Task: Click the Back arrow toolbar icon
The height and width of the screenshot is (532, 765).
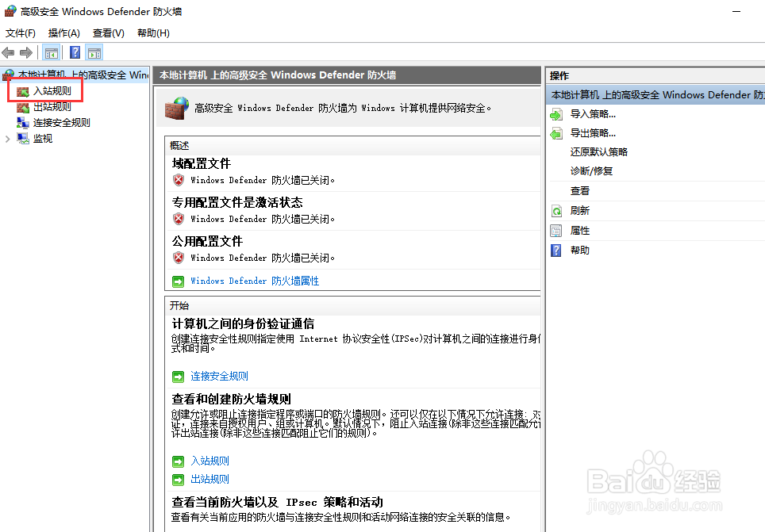Action: click(x=8, y=52)
